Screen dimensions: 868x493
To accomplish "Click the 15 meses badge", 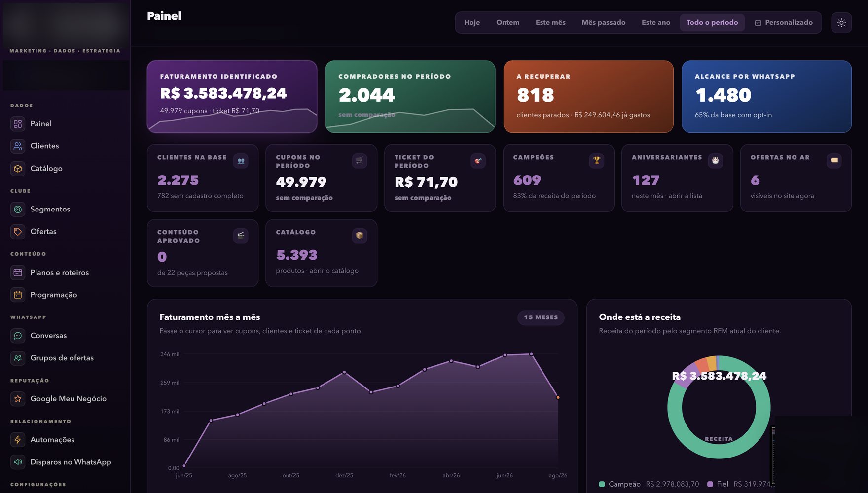I will click(x=541, y=317).
